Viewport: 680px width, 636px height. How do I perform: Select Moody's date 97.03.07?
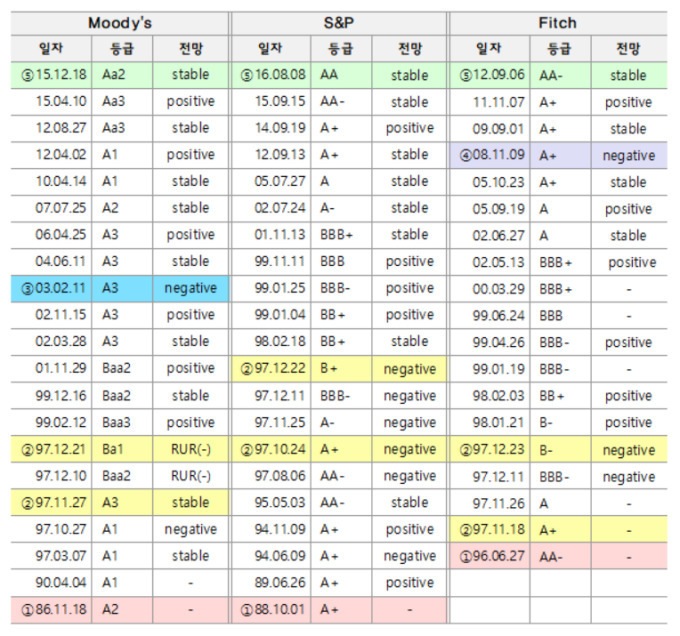[61, 556]
